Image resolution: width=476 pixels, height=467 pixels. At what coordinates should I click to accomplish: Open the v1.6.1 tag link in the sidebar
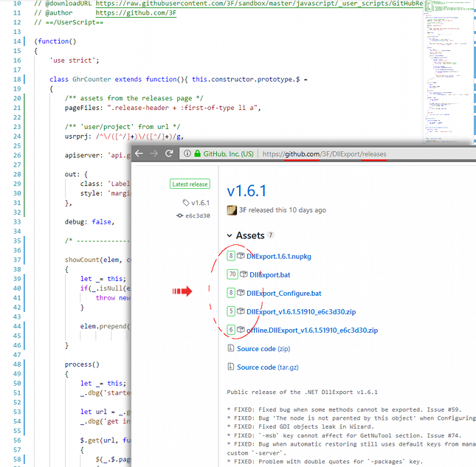[x=200, y=203]
